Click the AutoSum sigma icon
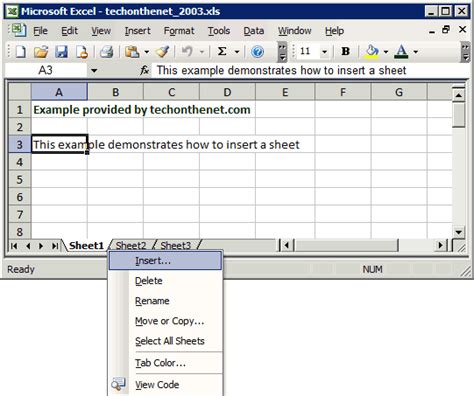Image resolution: width=474 pixels, height=396 pixels. 222,51
